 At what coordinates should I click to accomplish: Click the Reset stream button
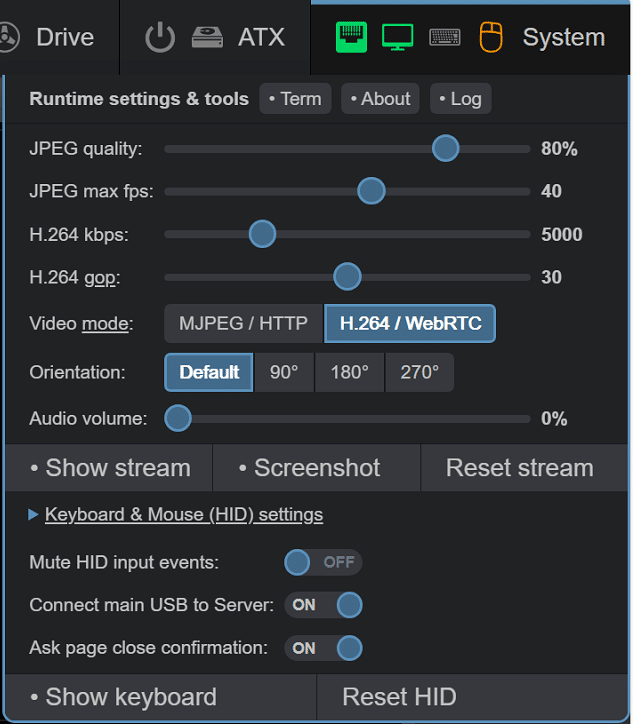tap(520, 468)
